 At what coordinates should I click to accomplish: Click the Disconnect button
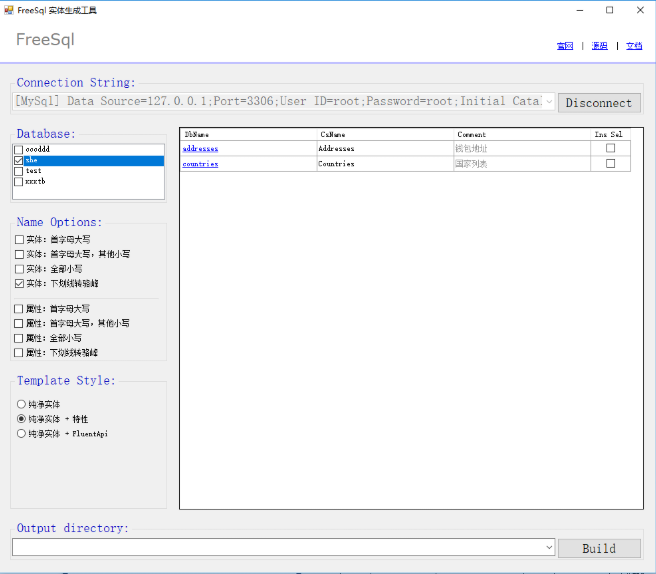(x=599, y=103)
